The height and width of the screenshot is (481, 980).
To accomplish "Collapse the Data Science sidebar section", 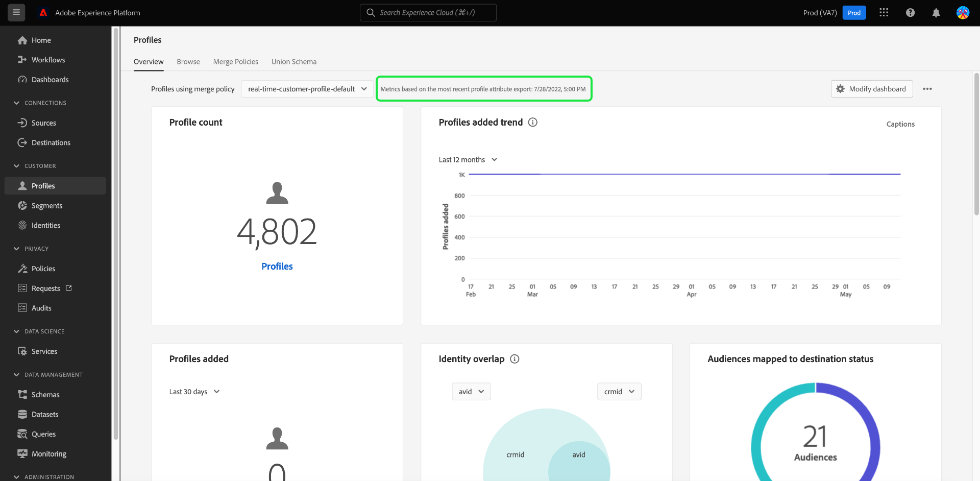I will pyautogui.click(x=16, y=331).
